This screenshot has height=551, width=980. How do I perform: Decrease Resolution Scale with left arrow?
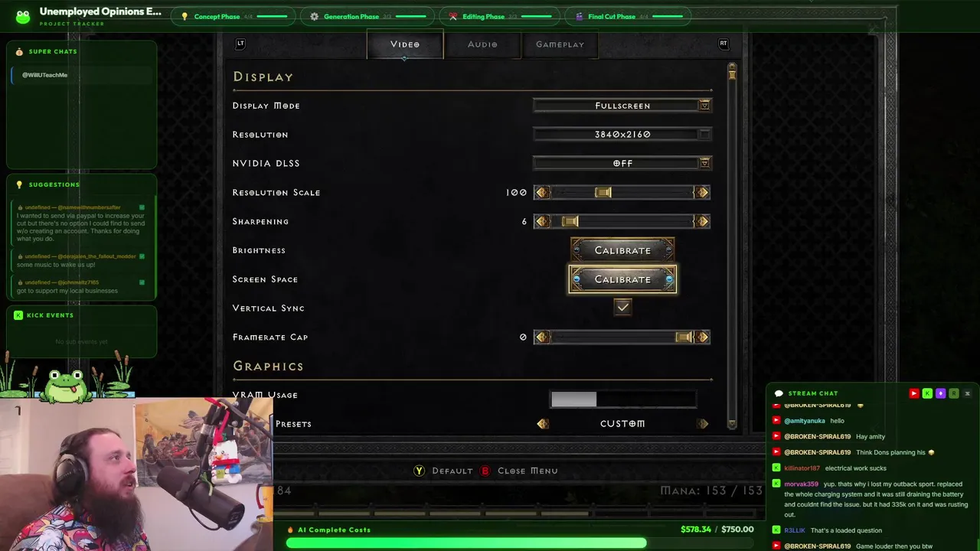[x=542, y=192]
